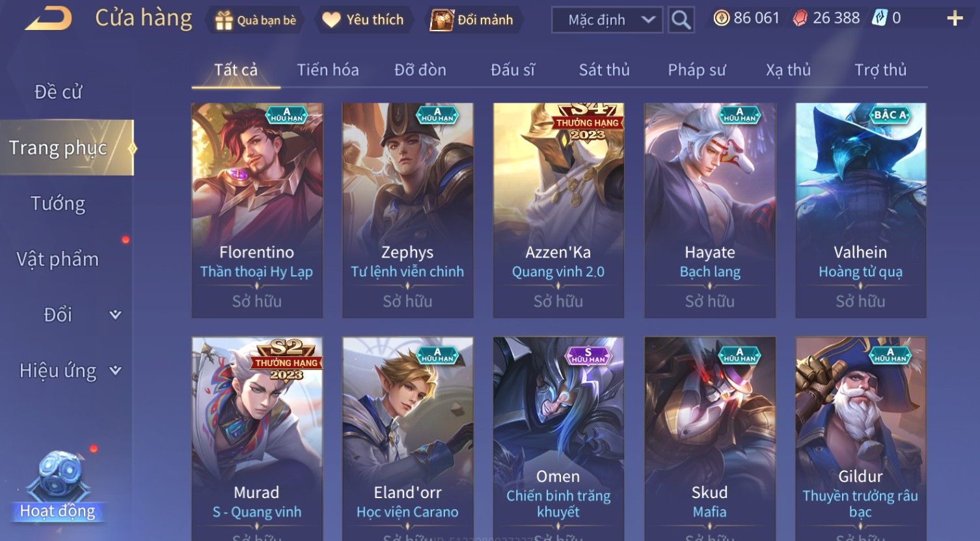Tap the red ruby currency icon
This screenshot has width=980, height=541.
[x=800, y=18]
